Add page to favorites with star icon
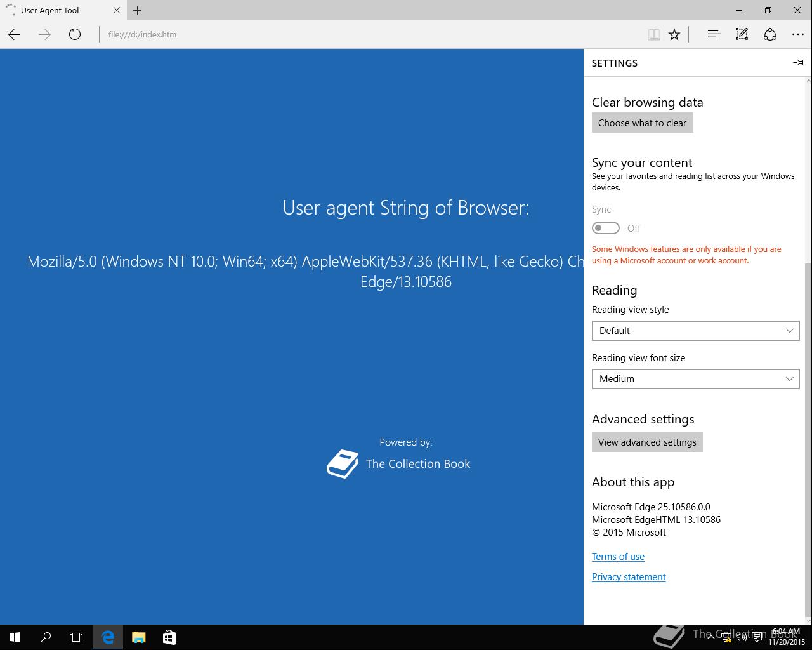This screenshot has height=650, width=812. [x=674, y=34]
